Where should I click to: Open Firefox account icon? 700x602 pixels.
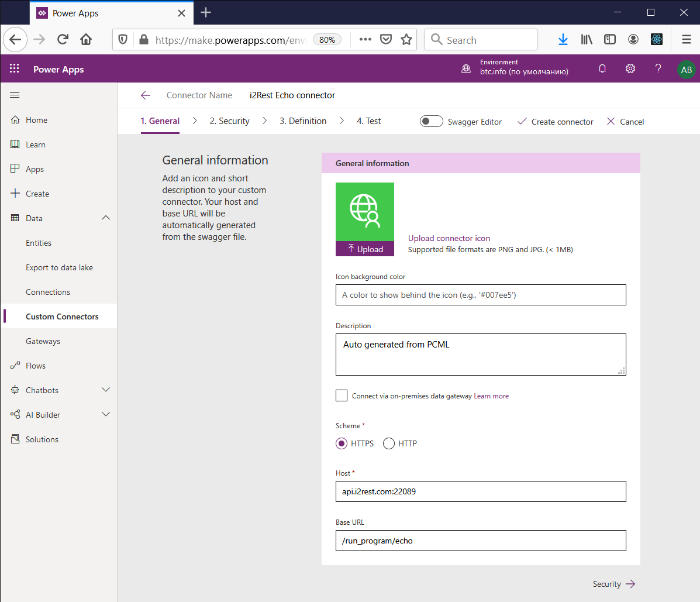(633, 40)
